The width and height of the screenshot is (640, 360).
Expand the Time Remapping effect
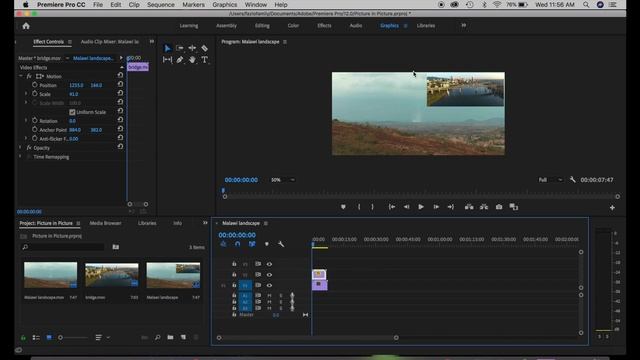(x=20, y=157)
